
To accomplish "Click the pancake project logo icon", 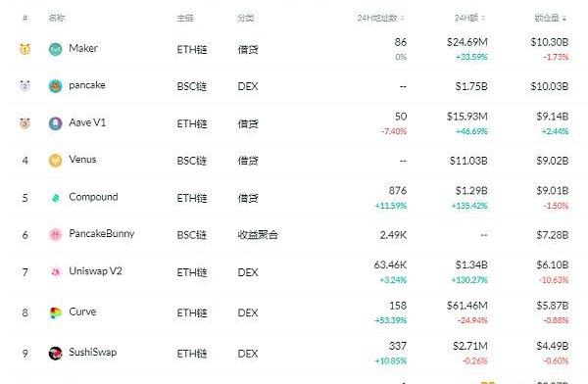I will coord(56,86).
